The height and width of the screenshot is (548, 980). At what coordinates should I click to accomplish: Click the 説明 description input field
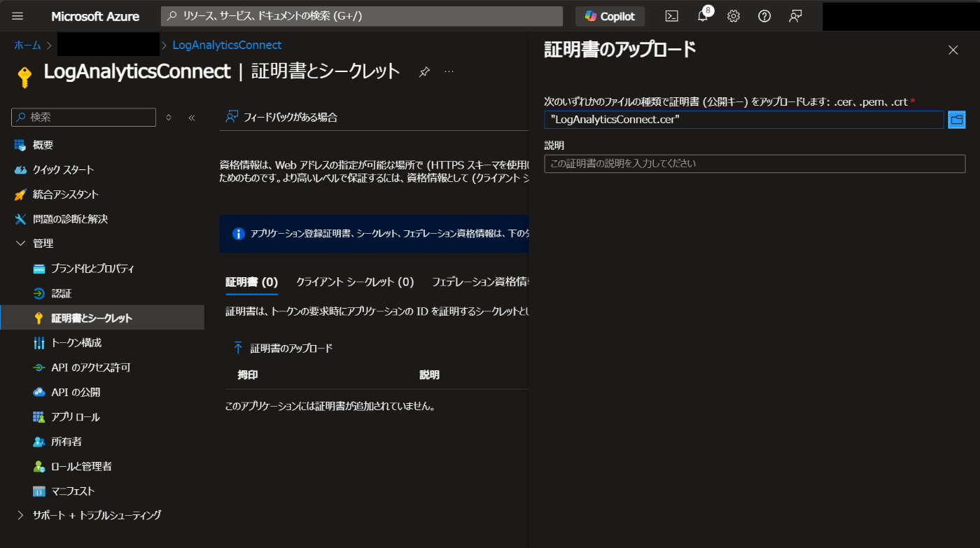tap(755, 164)
